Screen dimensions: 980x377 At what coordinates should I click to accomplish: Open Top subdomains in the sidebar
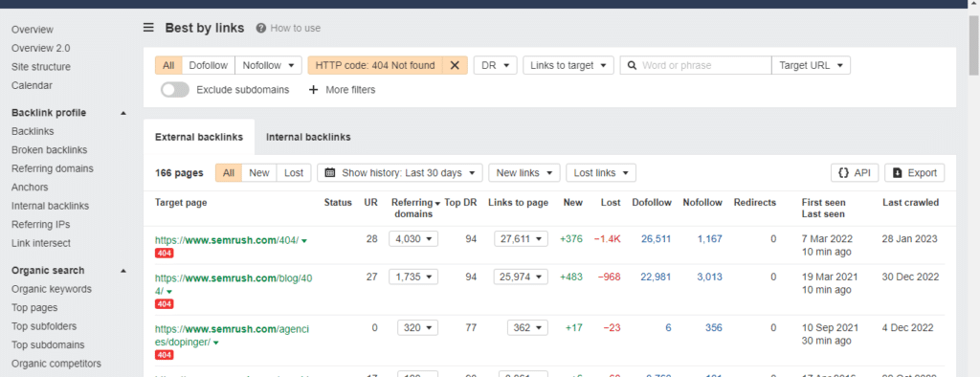[48, 345]
